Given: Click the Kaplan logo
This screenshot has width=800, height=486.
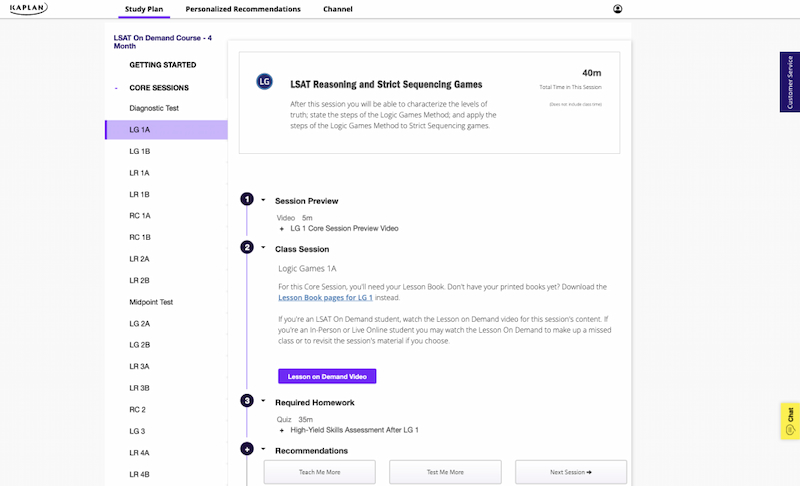Looking at the screenshot, I should tap(29, 8).
